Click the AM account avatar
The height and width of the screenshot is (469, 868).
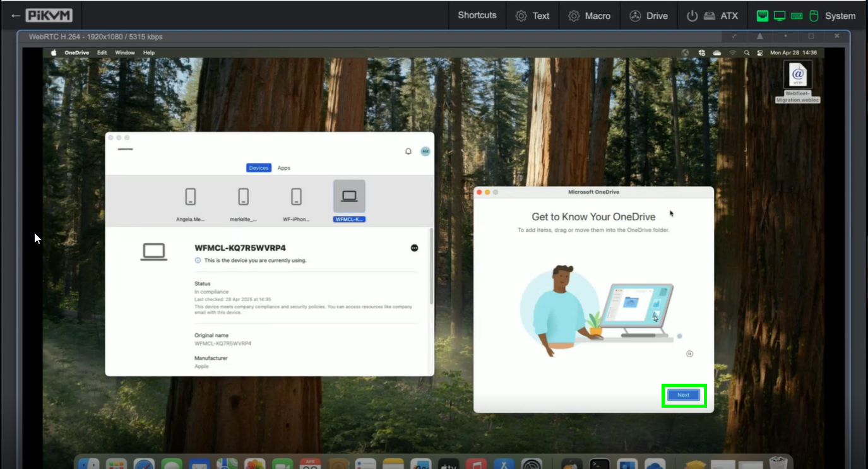[x=425, y=151]
